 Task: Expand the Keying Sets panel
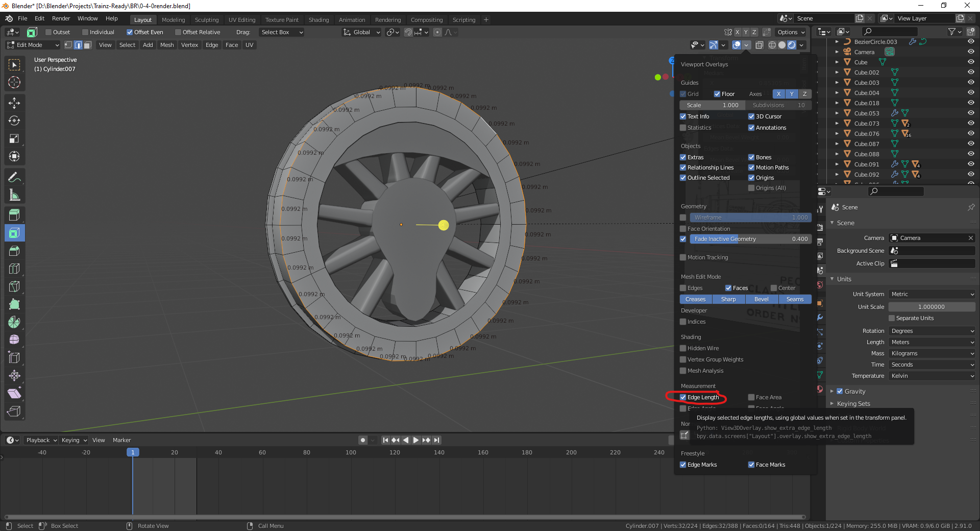point(832,403)
